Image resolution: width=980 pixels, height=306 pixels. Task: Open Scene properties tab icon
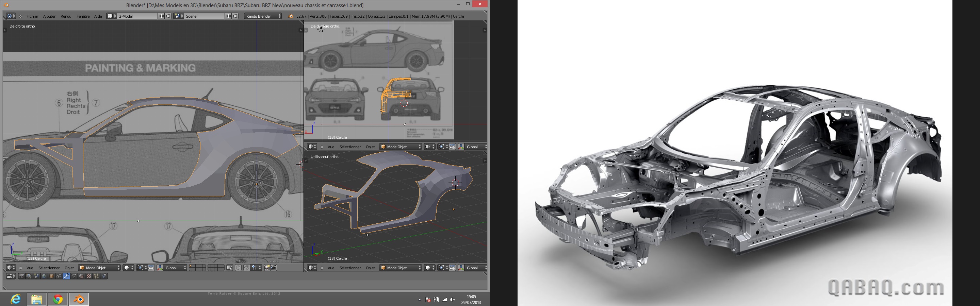point(36,276)
